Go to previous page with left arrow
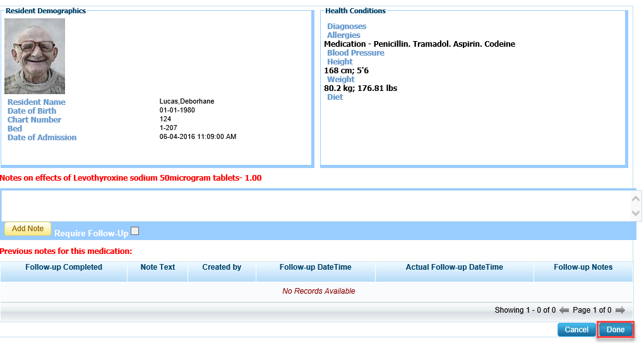This screenshot has width=644, height=343. (564, 310)
